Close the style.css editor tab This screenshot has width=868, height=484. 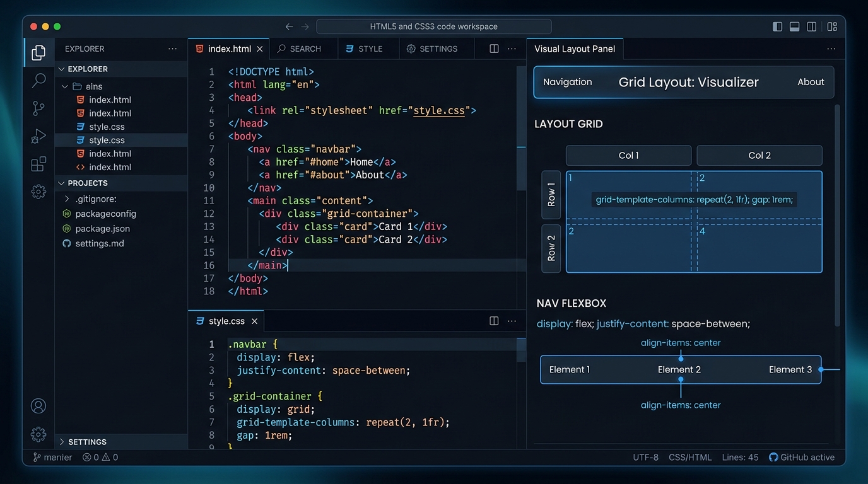pyautogui.click(x=254, y=321)
